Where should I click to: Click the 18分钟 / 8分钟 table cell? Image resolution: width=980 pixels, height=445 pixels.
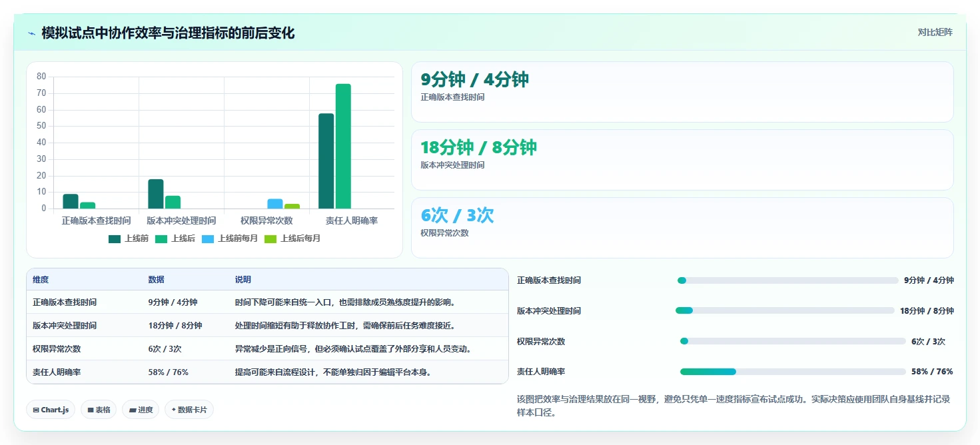(175, 326)
